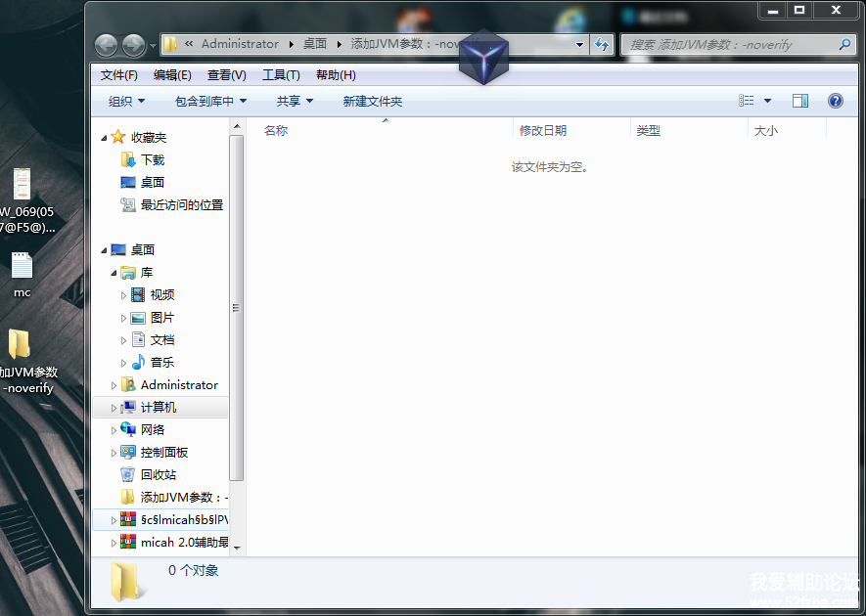Select the mc text file on desktop
This screenshot has height=616, width=866.
(x=23, y=275)
